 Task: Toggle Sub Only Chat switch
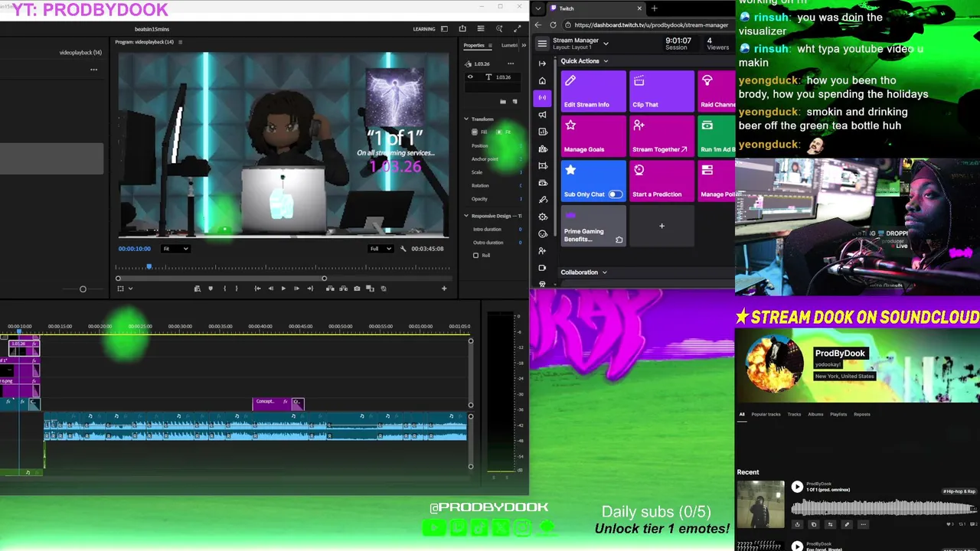(x=615, y=194)
